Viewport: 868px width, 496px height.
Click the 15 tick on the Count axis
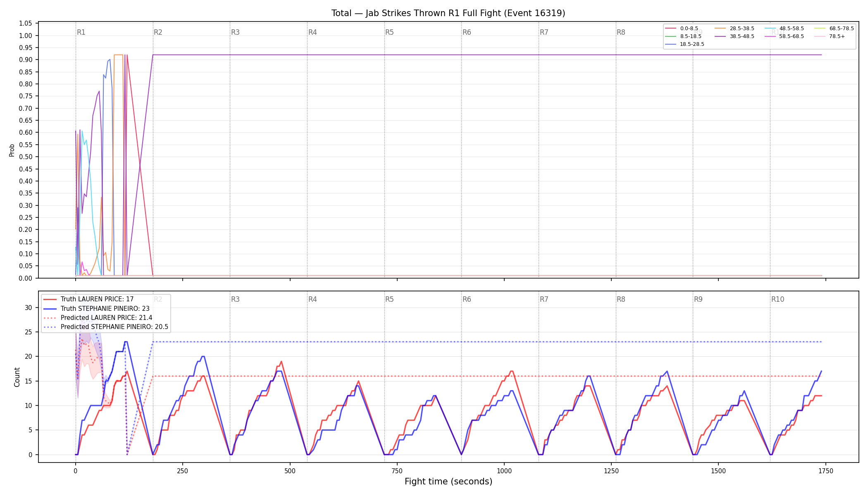[x=29, y=381]
